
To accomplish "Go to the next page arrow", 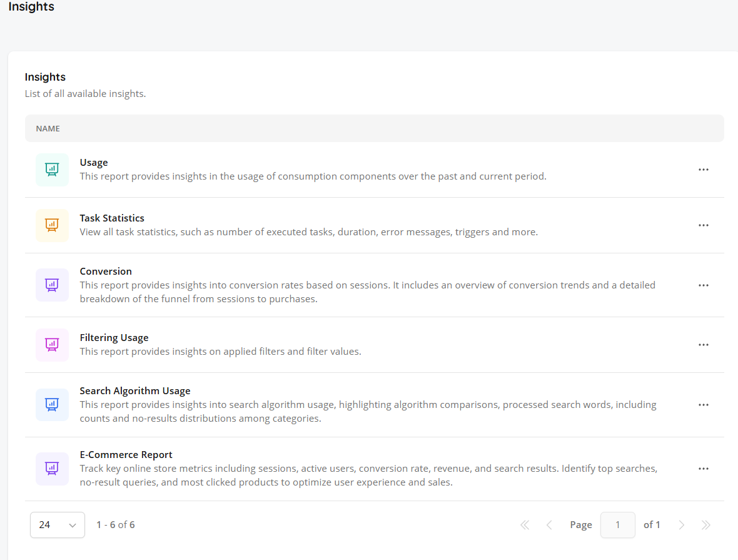I will click(681, 525).
